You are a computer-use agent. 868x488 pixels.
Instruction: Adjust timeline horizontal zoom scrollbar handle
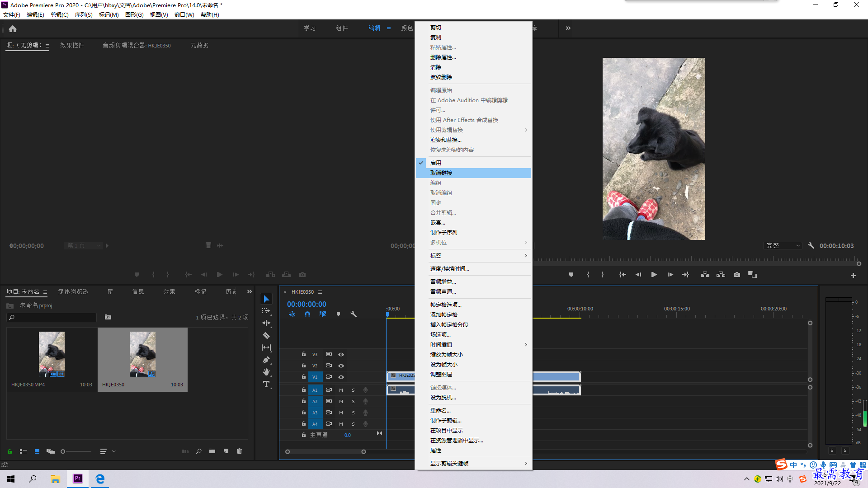pos(363,451)
